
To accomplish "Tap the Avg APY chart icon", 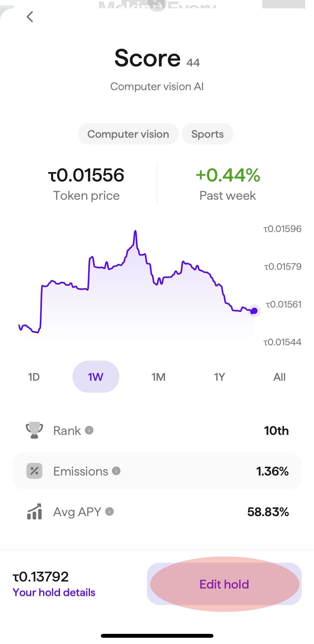I will (34, 512).
